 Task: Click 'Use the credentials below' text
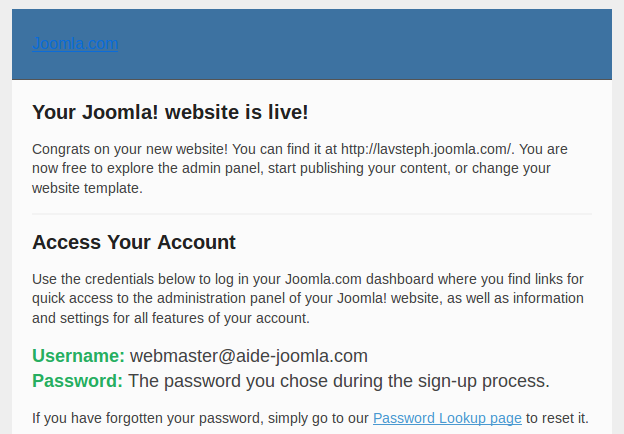tap(112, 279)
